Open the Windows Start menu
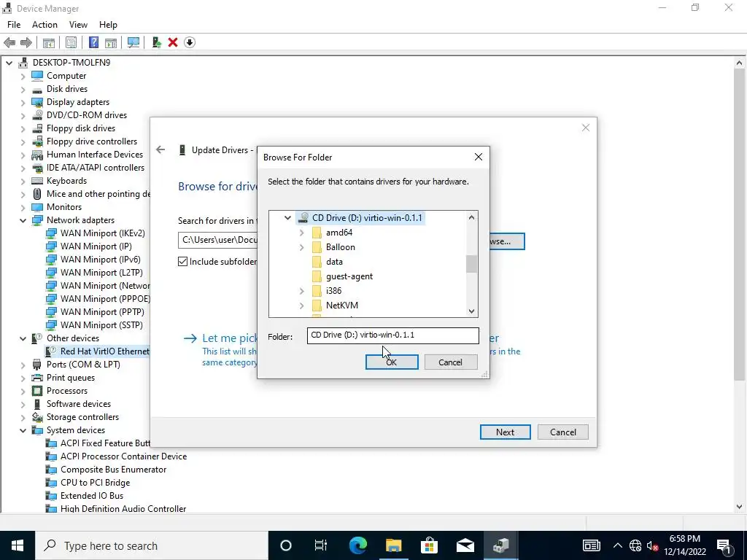 click(x=18, y=545)
